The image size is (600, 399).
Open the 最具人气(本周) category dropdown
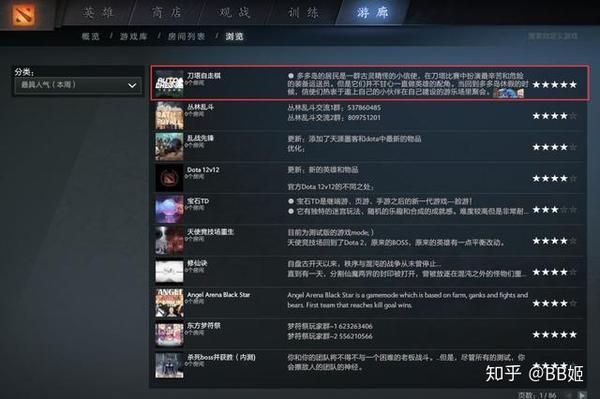78,85
